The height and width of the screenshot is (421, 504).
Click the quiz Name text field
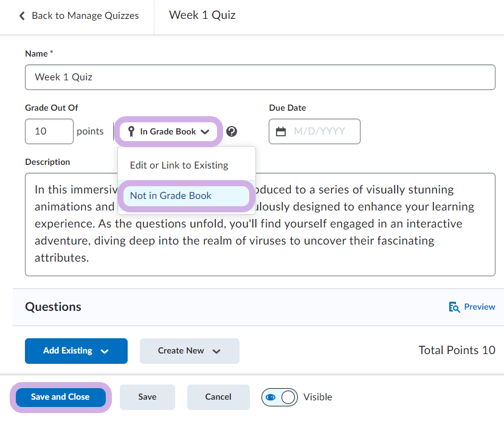(260, 77)
